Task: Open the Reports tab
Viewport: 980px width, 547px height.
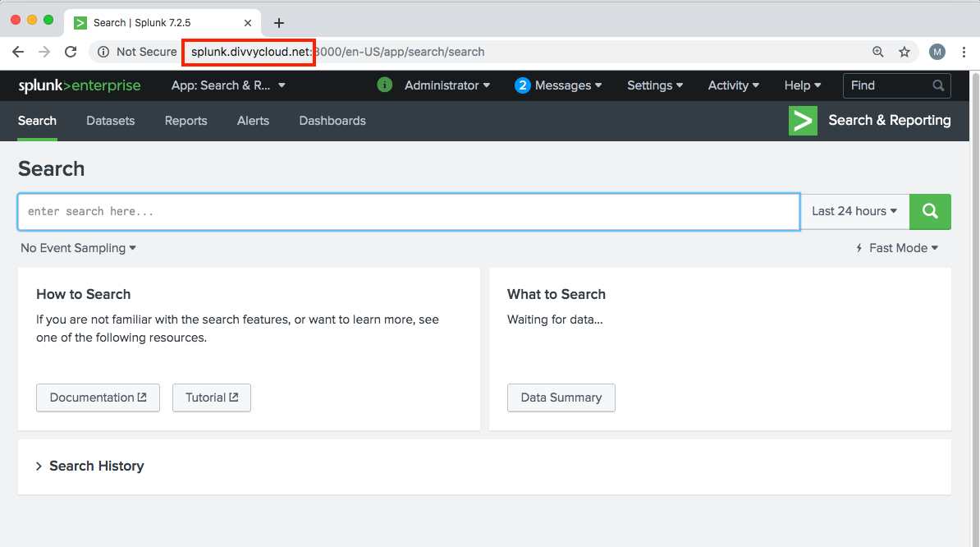Action: tap(185, 121)
